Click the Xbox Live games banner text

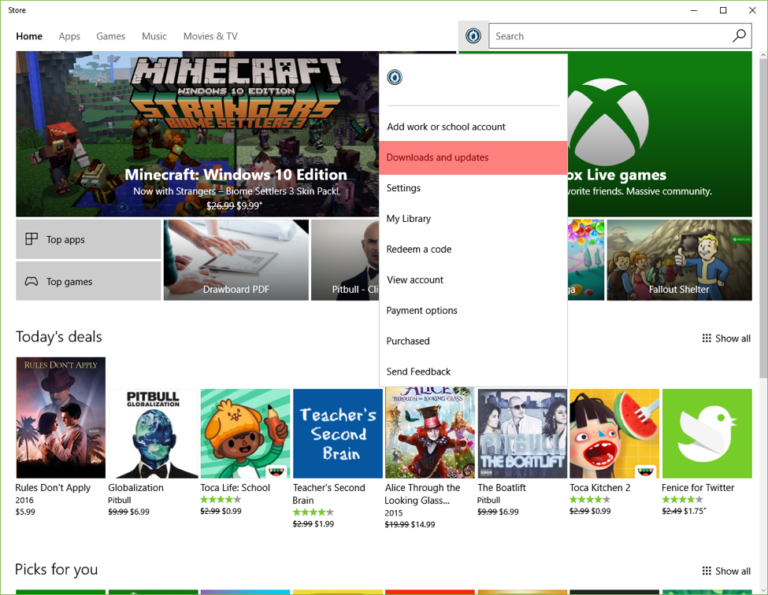point(618,175)
